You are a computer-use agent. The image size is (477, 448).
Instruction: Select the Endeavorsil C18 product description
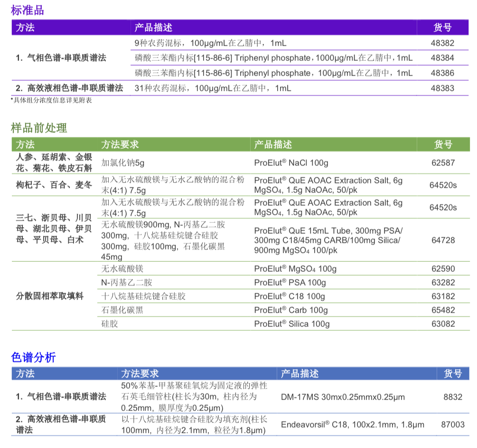pos(352,425)
